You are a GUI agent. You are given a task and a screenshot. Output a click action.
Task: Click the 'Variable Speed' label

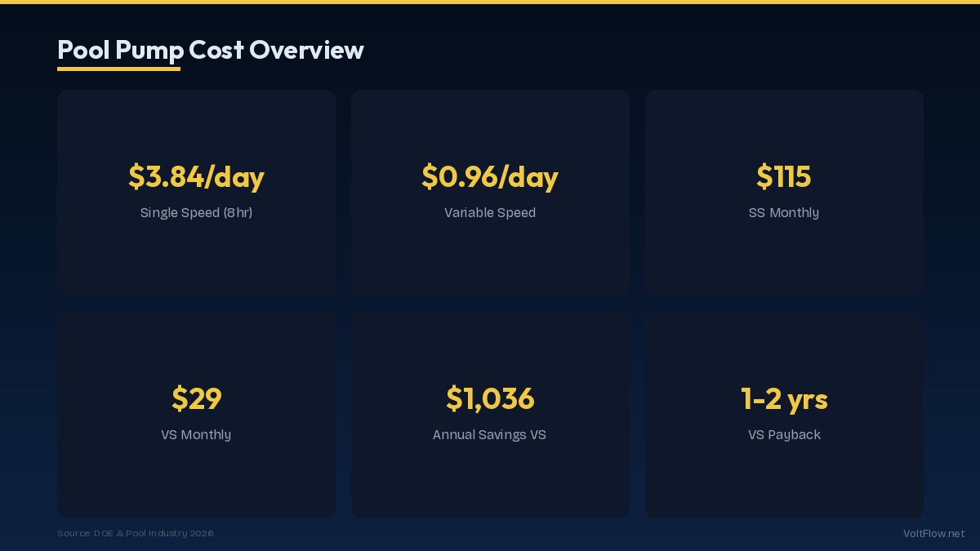[x=490, y=213]
